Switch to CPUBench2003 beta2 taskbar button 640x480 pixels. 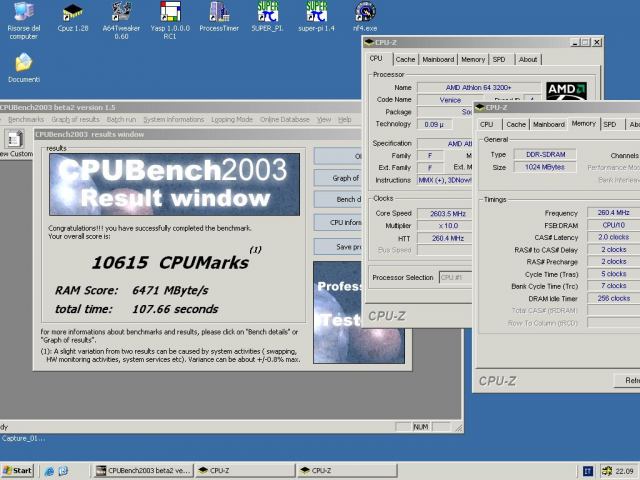pos(143,471)
